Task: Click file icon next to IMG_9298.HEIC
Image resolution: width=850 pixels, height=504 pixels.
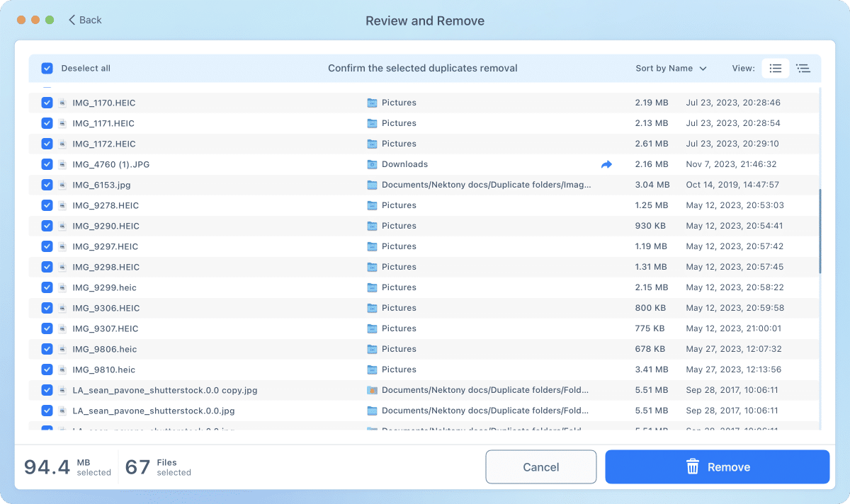Action: pyautogui.click(x=63, y=267)
